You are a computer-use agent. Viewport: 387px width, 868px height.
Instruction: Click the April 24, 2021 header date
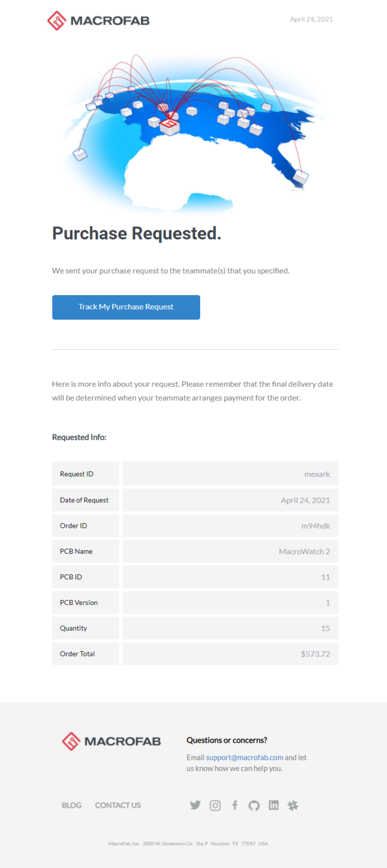click(x=311, y=19)
